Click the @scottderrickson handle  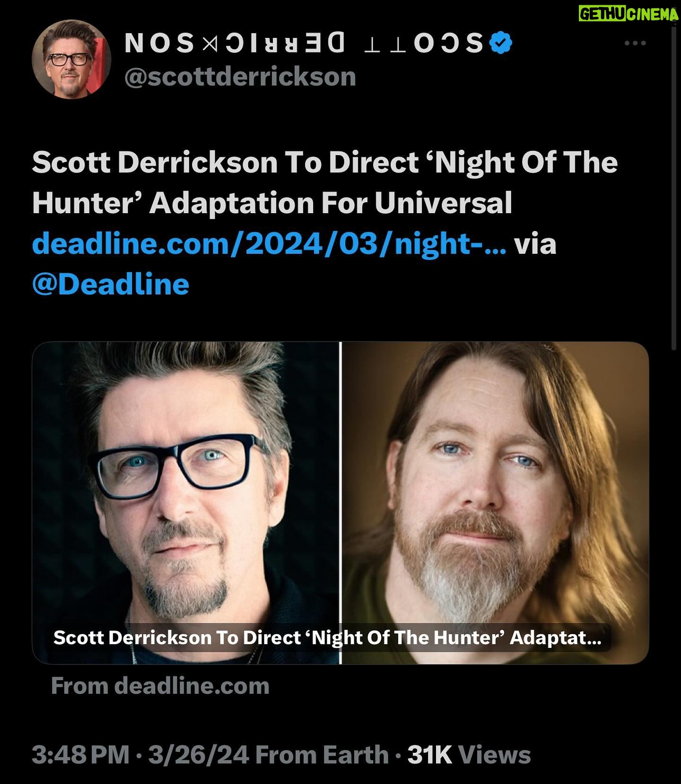point(240,76)
